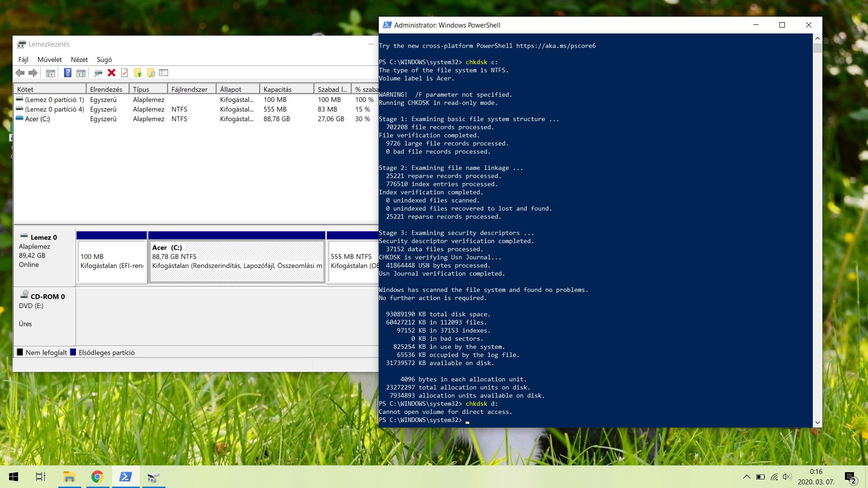This screenshot has width=868, height=488.
Task: Sort by the Állapot column header
Action: tap(238, 89)
